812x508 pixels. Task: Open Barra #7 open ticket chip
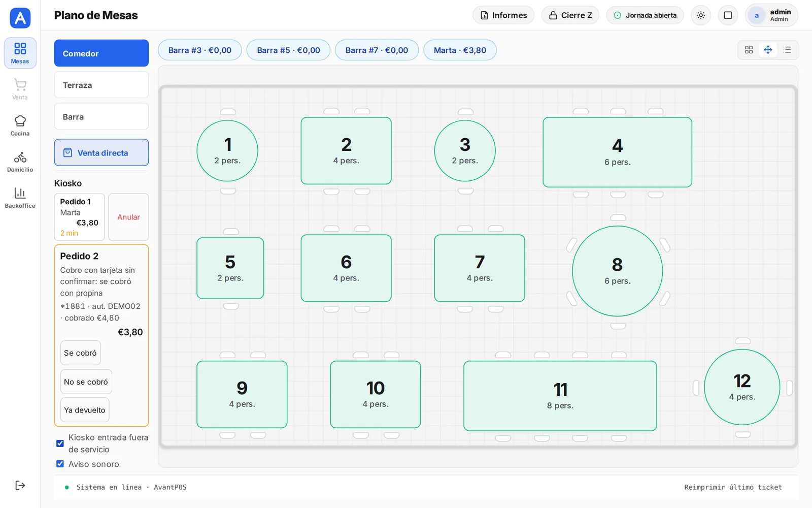[x=377, y=50]
